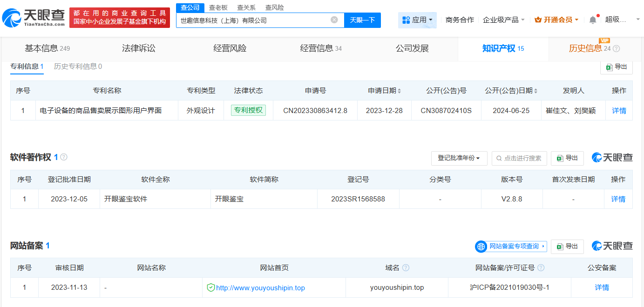Switch to 经营风险 tab

pyautogui.click(x=230, y=48)
